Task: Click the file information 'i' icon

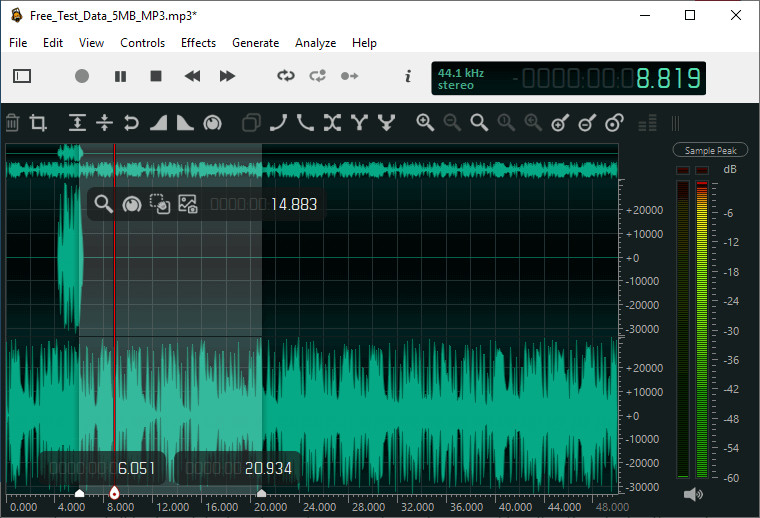Action: coord(408,76)
